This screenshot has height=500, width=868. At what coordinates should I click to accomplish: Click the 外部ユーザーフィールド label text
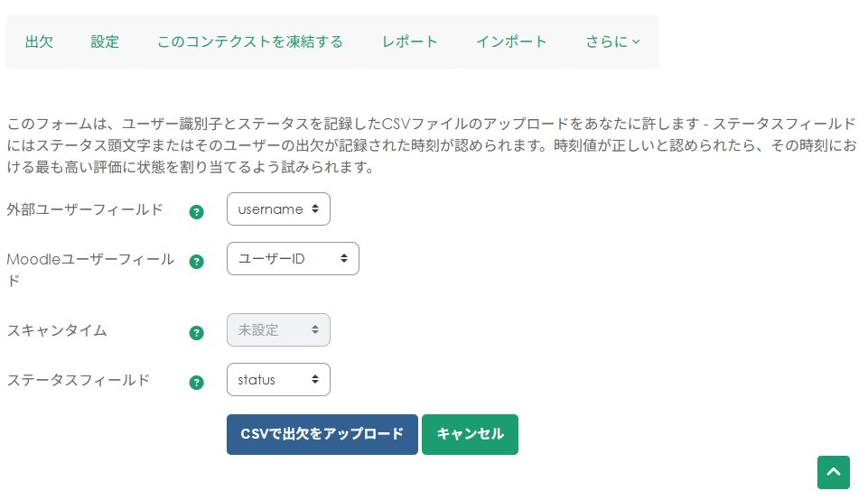coord(85,209)
